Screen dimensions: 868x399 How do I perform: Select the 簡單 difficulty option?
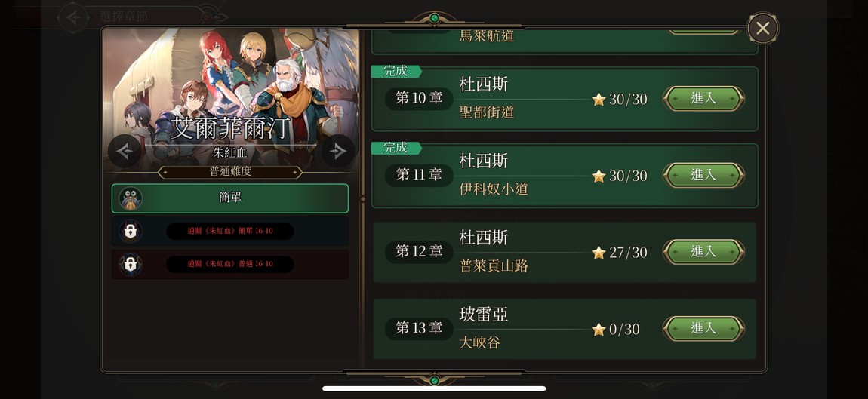(229, 198)
